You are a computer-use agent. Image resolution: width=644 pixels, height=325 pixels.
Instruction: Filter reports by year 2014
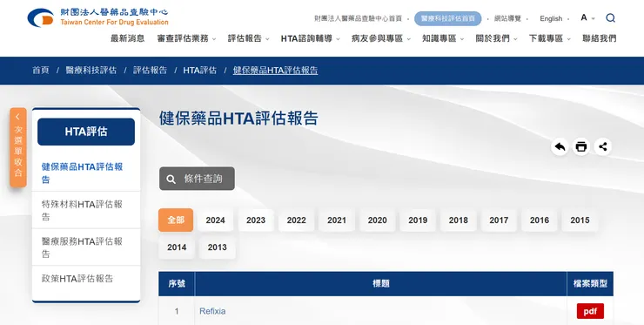pos(177,247)
